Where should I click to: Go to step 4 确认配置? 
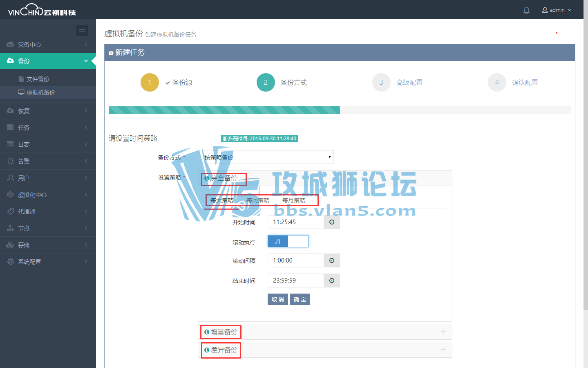513,83
